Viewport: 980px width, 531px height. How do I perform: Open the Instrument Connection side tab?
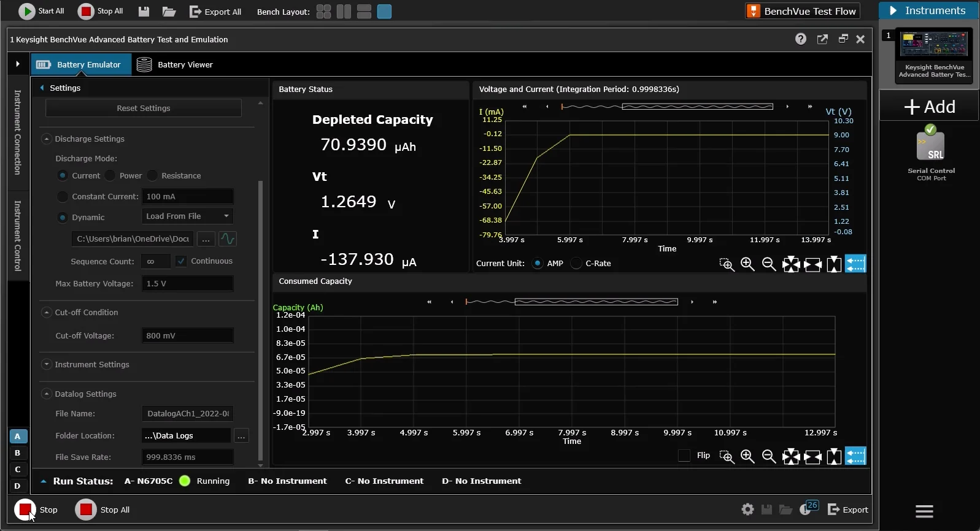pyautogui.click(x=18, y=132)
